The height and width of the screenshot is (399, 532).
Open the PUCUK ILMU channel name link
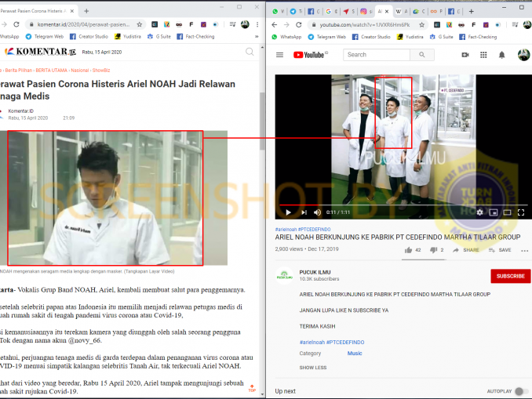tap(315, 272)
